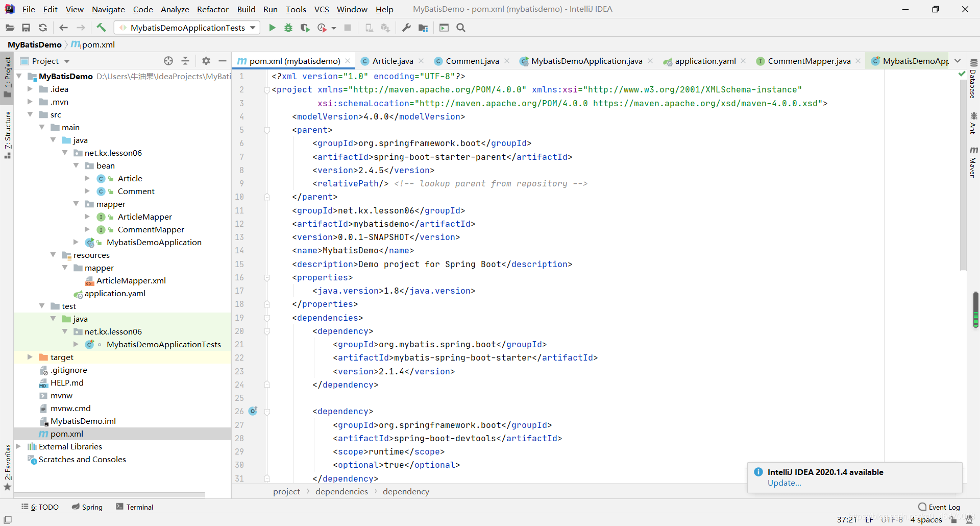This screenshot has width=980, height=526.
Task: Click the Save All toolbar icon
Action: (x=26, y=28)
